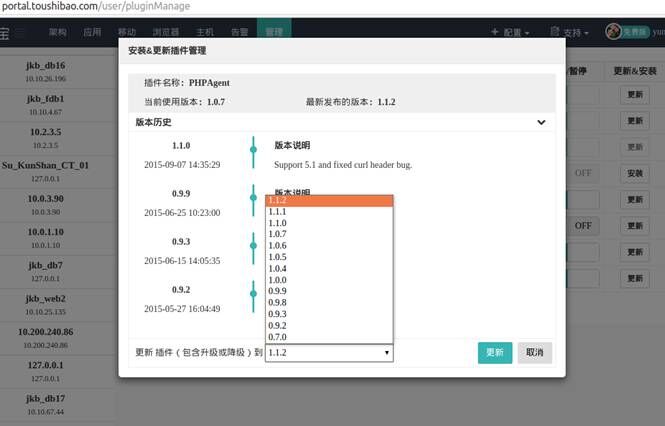Viewport: 665px width, 426px height.
Task: Collapse the 版本历史 chevron
Action: (x=541, y=122)
